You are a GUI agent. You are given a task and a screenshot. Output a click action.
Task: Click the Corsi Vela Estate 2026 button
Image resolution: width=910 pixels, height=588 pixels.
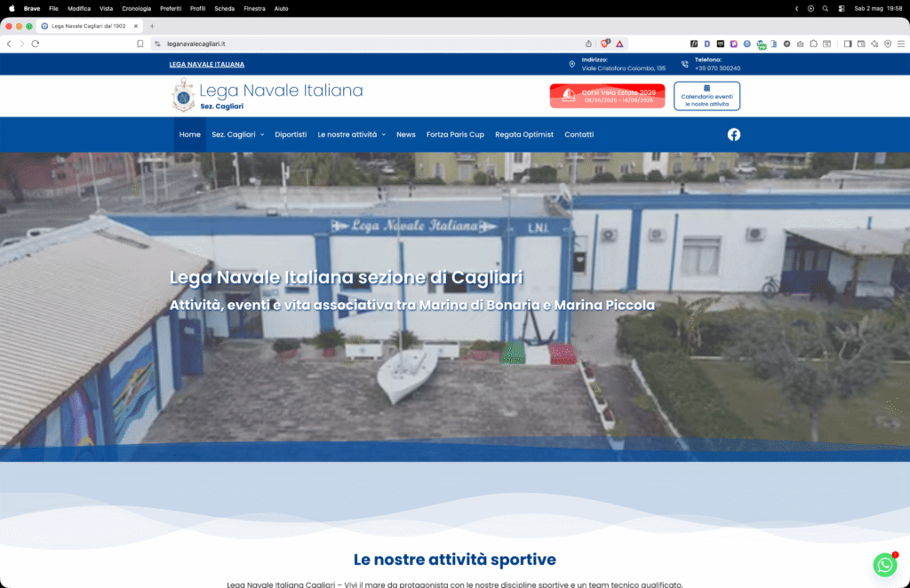click(607, 96)
